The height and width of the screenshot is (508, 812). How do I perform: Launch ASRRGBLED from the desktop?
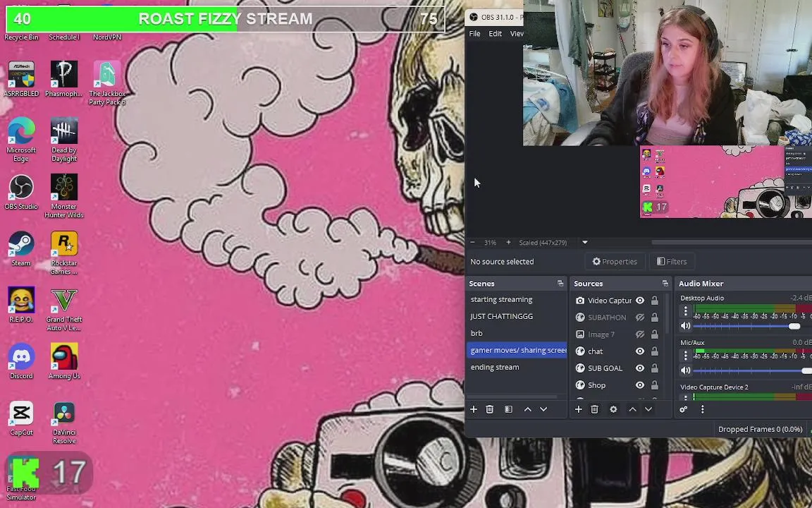[21, 79]
